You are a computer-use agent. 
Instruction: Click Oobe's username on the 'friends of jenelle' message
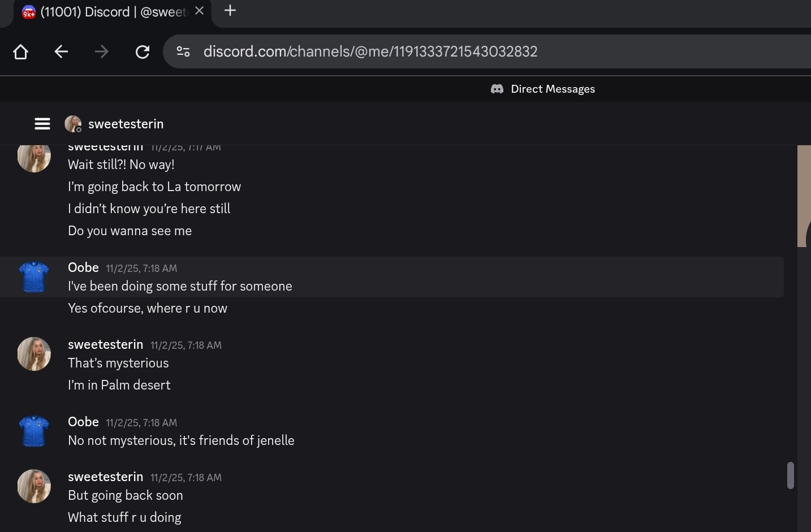[83, 422]
